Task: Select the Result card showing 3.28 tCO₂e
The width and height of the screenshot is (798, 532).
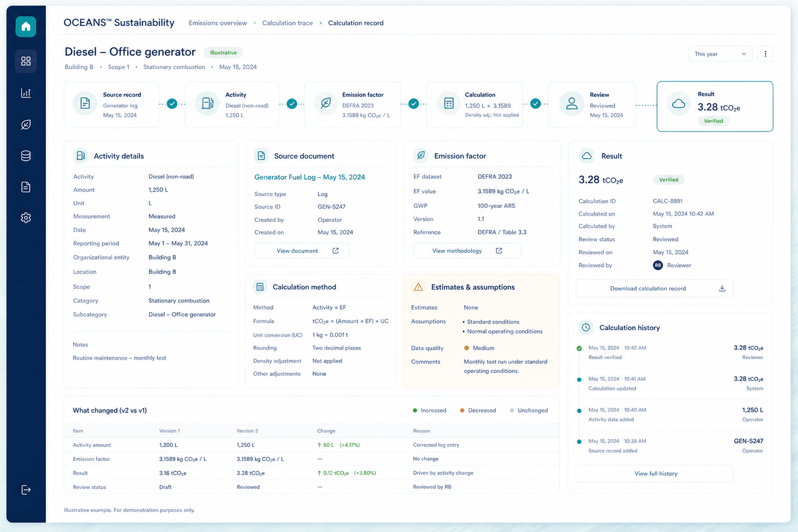Action: (715, 106)
